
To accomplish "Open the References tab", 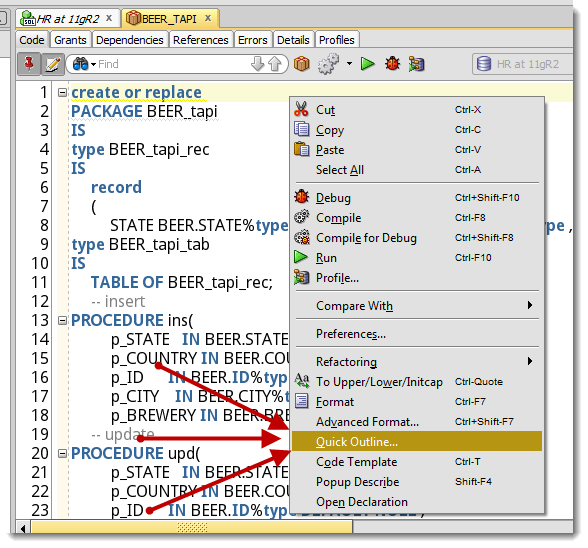I will click(x=201, y=40).
